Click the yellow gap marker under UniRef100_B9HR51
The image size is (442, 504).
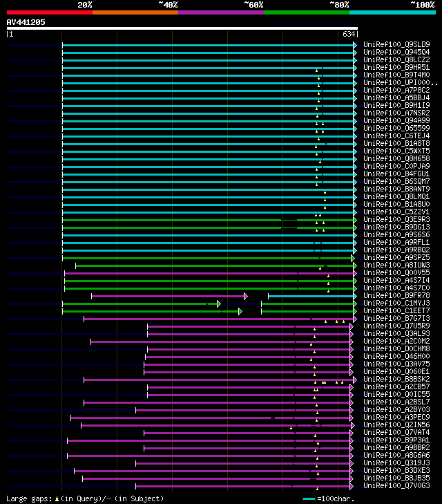coord(316,71)
